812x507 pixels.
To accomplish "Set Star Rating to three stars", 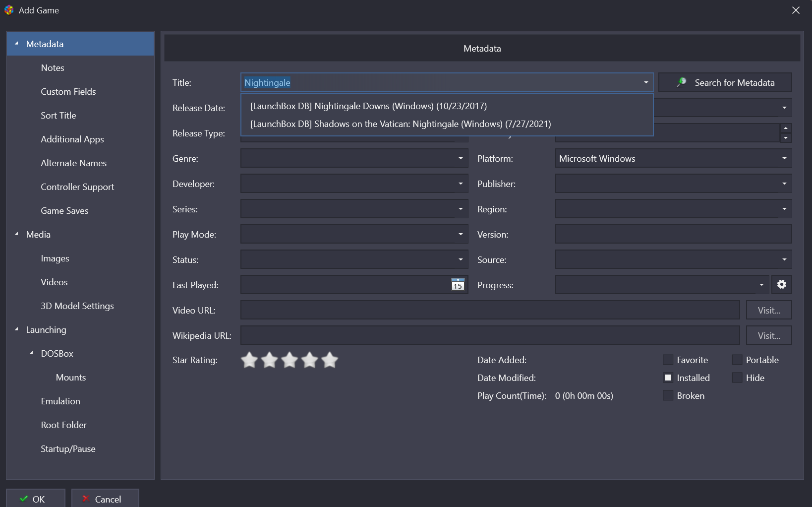I will pos(290,360).
